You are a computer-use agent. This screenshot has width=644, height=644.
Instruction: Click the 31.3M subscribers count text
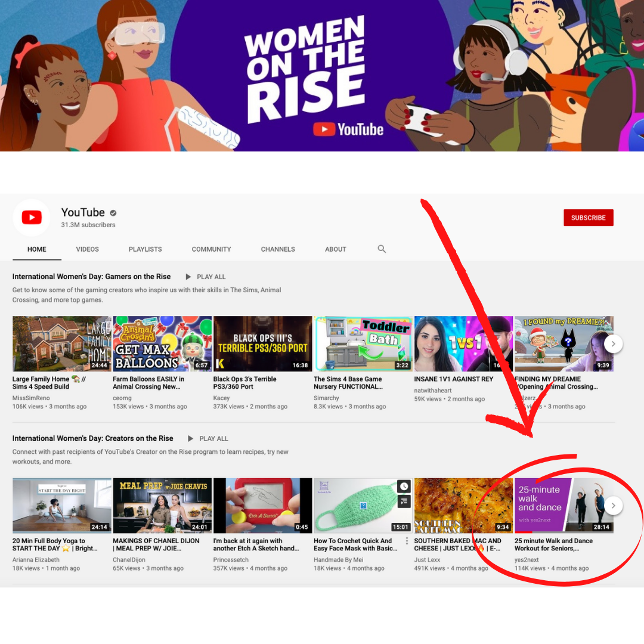(88, 225)
